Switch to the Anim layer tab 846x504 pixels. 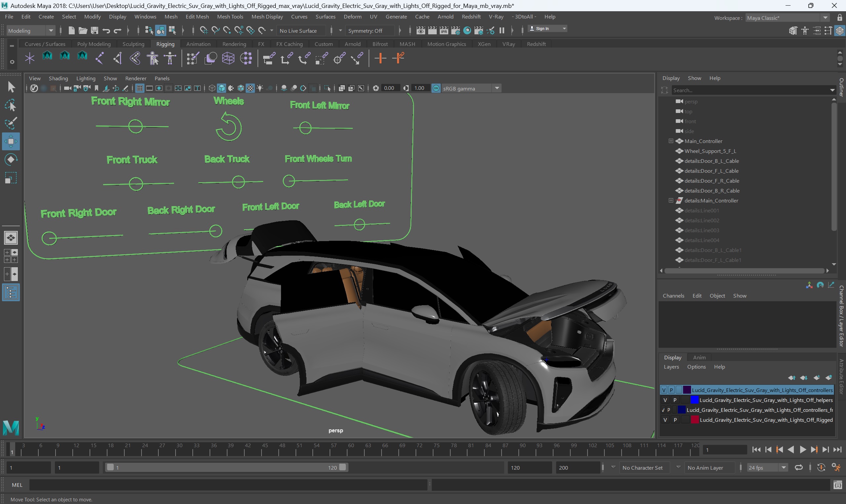699,357
